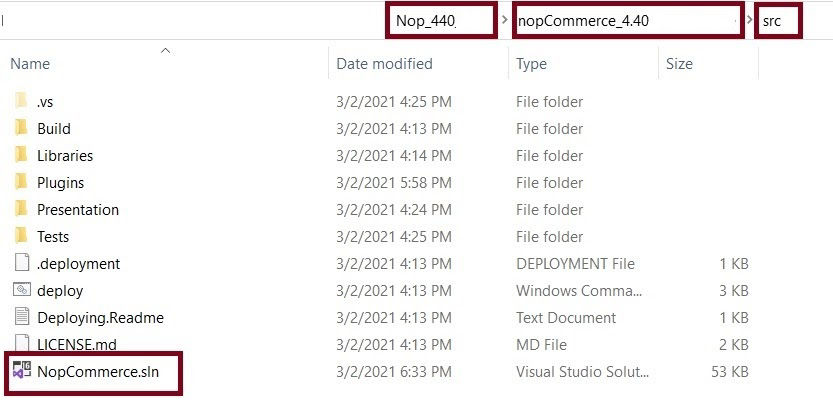Select the folder name Plugins
The width and height of the screenshot is (833, 407).
(x=61, y=183)
